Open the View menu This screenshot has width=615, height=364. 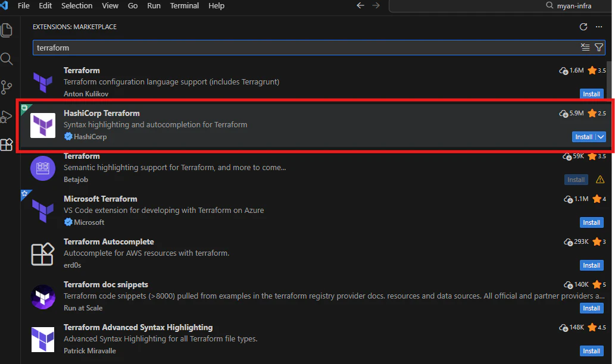[110, 5]
